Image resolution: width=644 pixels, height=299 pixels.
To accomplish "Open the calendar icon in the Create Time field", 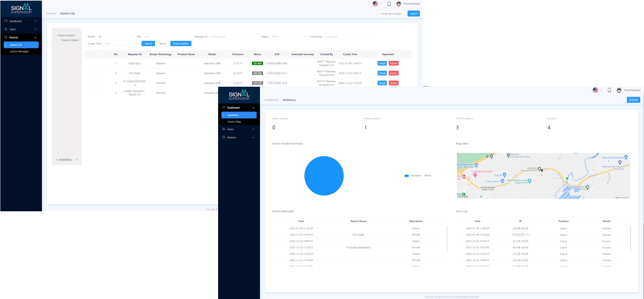I will pos(137,44).
